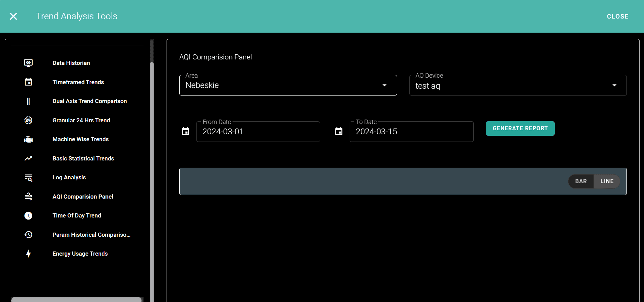This screenshot has width=644, height=302.
Task: Open Dual Axis Trend Comparison tool
Action: point(89,101)
